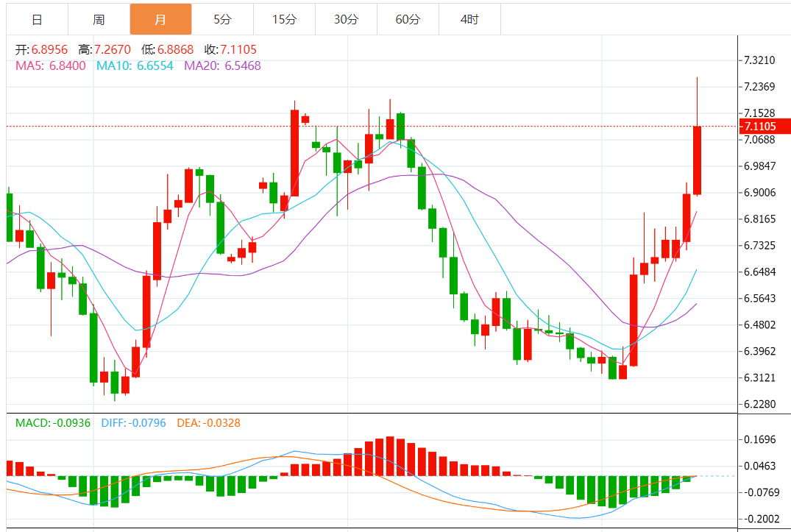
Task: Switch to the 15分 timeframe tab
Action: coord(284,19)
